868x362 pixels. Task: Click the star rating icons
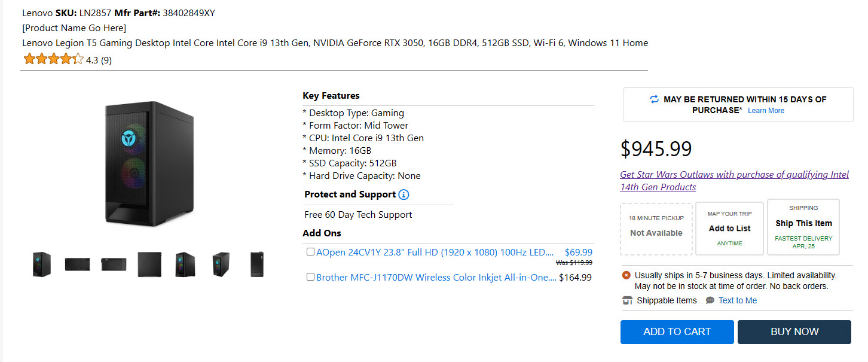point(53,59)
